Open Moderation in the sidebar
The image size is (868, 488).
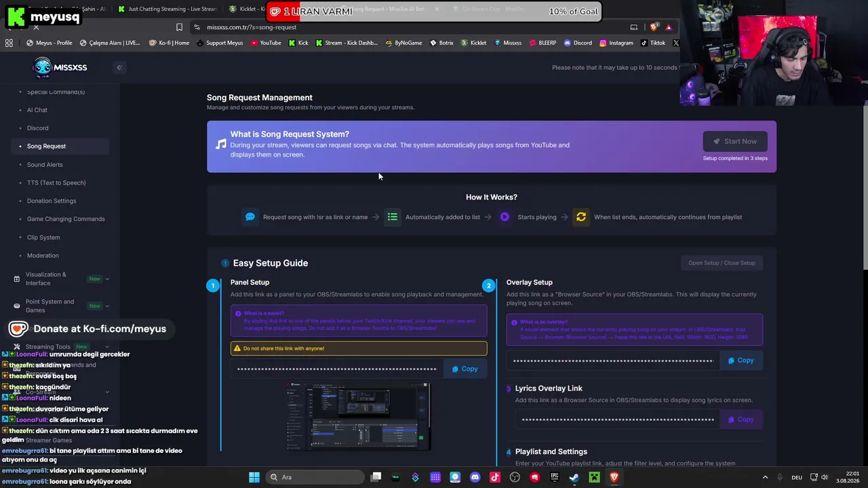point(43,256)
